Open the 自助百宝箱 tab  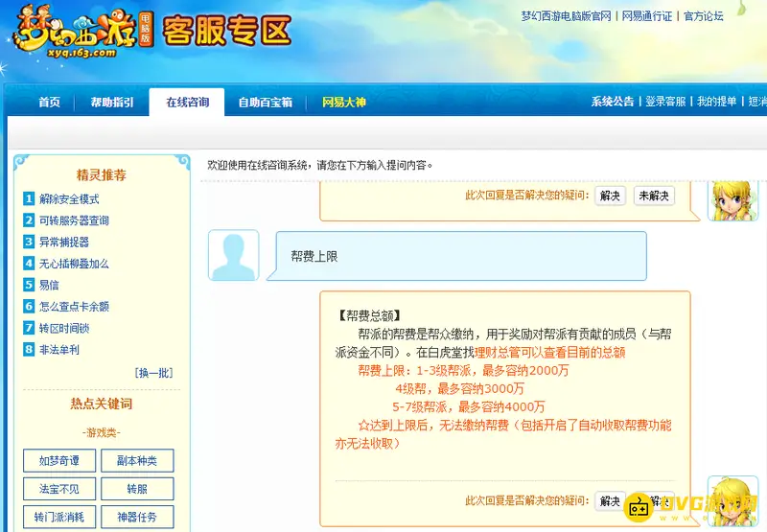[x=266, y=103]
